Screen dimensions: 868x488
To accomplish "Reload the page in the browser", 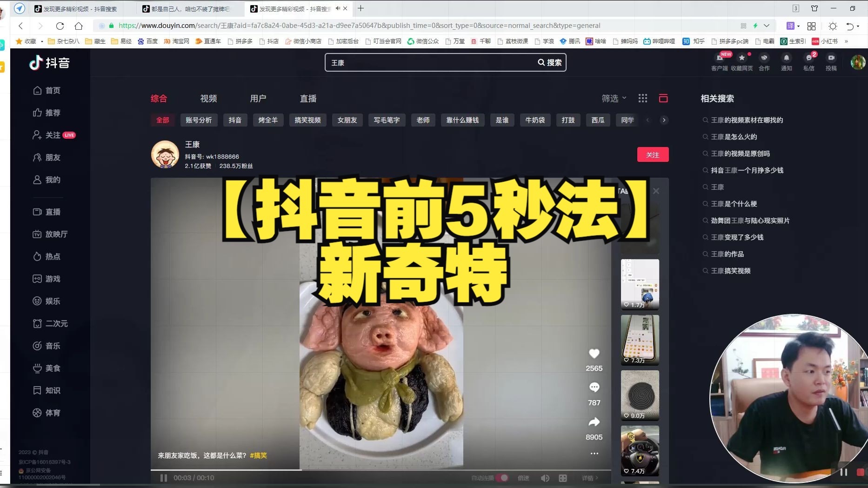I will click(x=60, y=26).
